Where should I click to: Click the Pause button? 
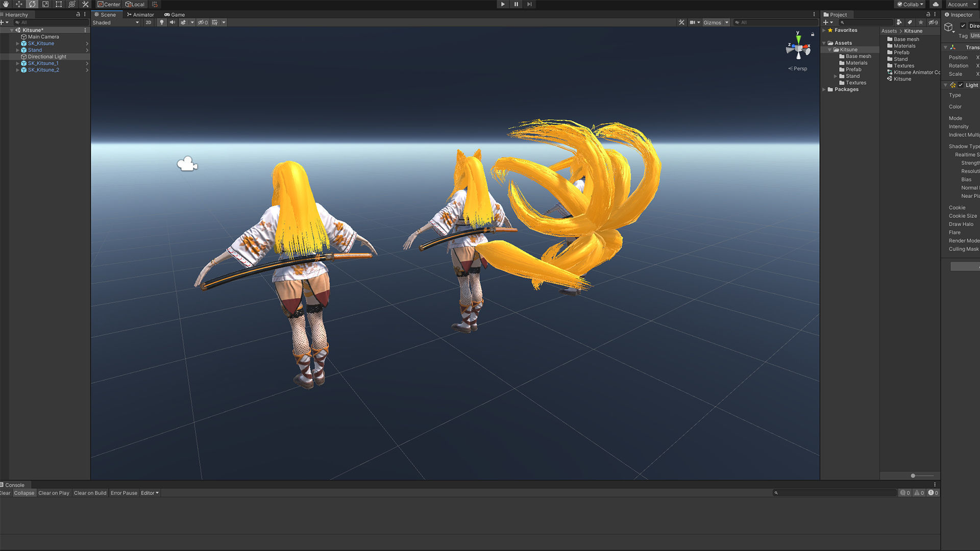tap(516, 4)
